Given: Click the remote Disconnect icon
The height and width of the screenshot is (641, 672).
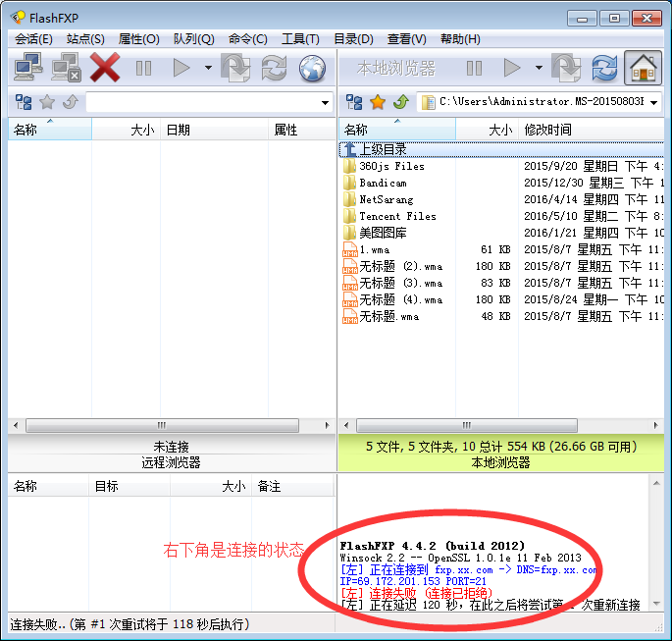Looking at the screenshot, I should (x=66, y=68).
